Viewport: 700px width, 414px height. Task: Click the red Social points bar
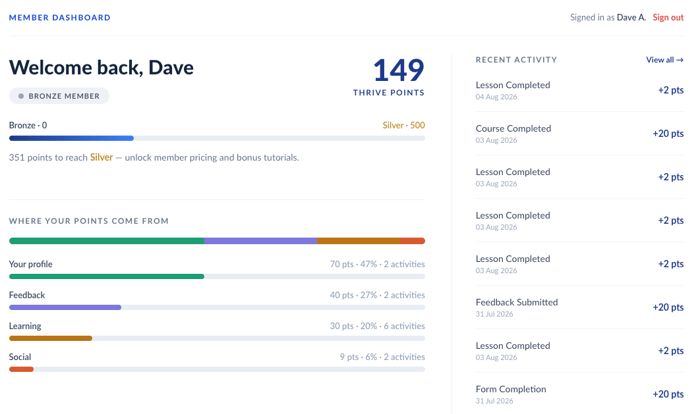pos(21,369)
